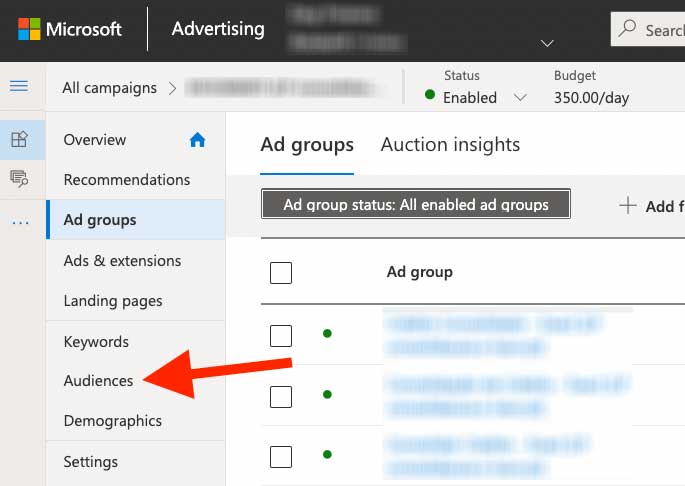Expand the account selector dropdown chevron
Screen dimensions: 685x486
(547, 43)
